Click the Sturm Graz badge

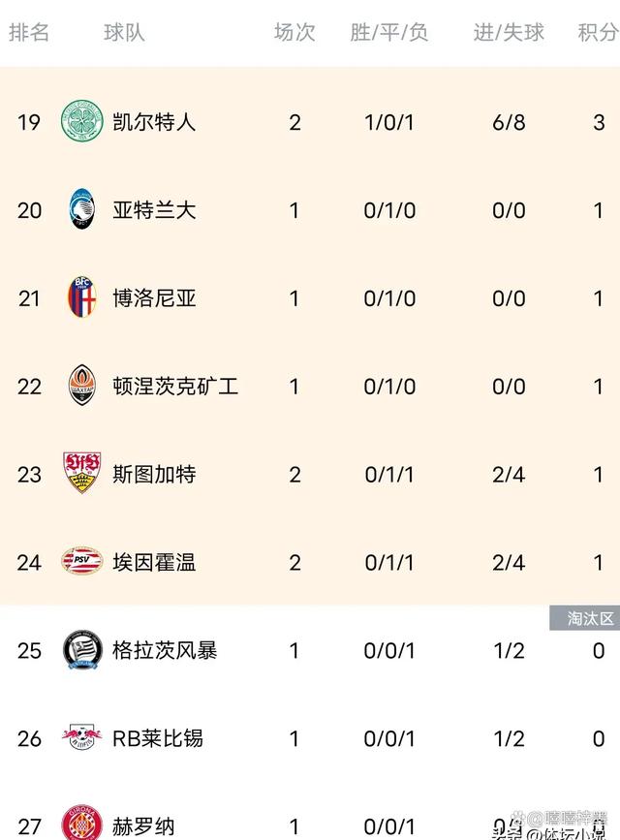pos(82,650)
